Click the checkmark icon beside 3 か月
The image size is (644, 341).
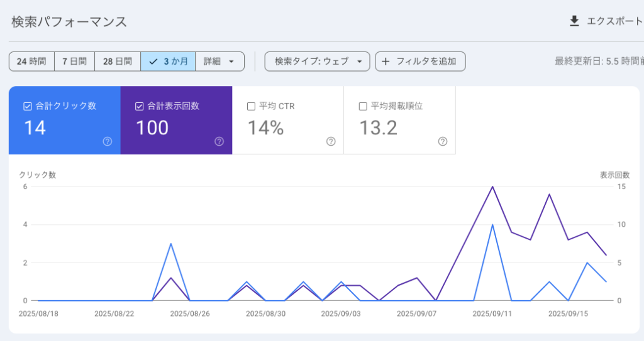click(x=153, y=62)
